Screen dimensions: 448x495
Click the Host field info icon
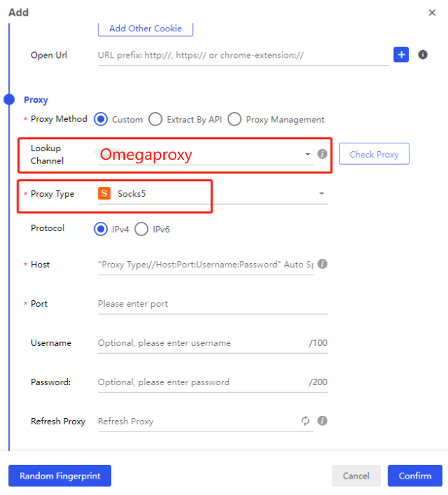[x=322, y=264]
